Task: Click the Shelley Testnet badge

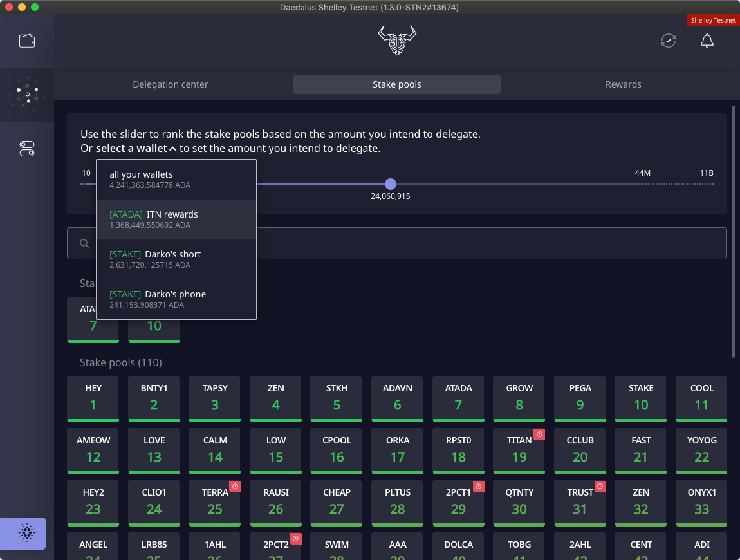Action: pyautogui.click(x=713, y=21)
